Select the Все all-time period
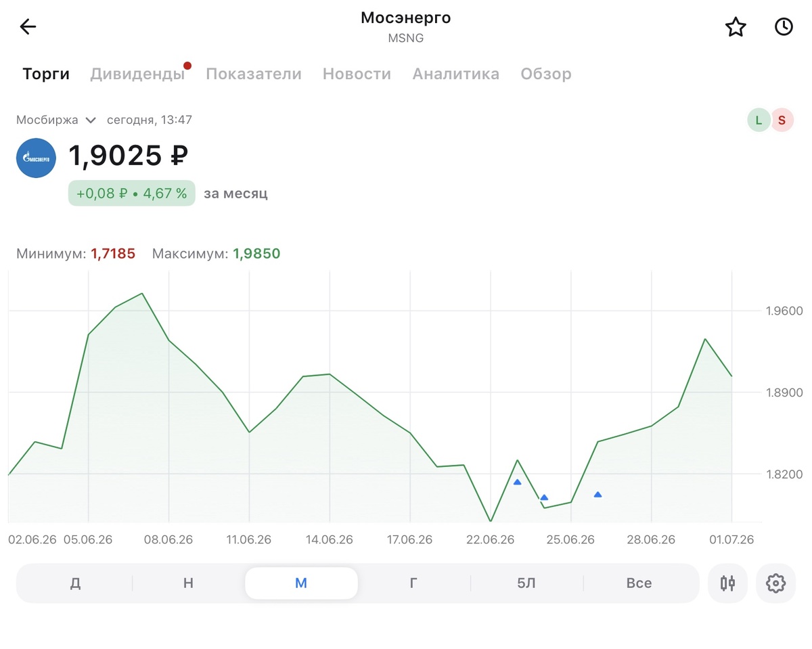This screenshot has height=649, width=812. (639, 583)
